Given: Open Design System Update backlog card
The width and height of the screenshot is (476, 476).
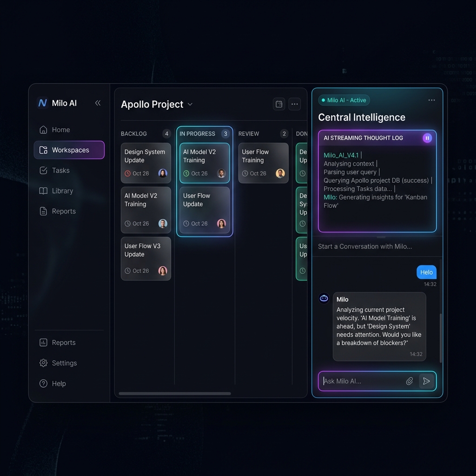Looking at the screenshot, I should click(145, 163).
